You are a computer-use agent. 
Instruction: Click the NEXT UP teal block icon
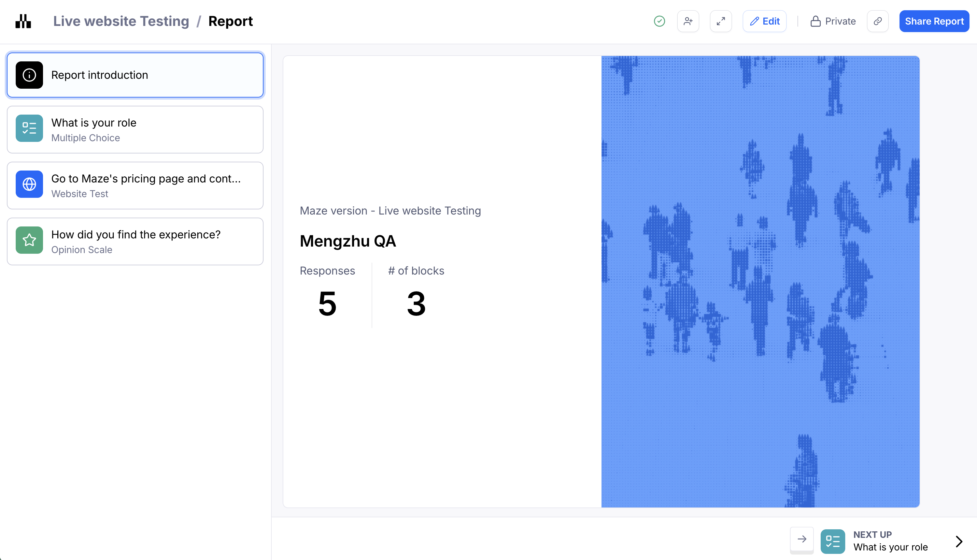pos(833,541)
